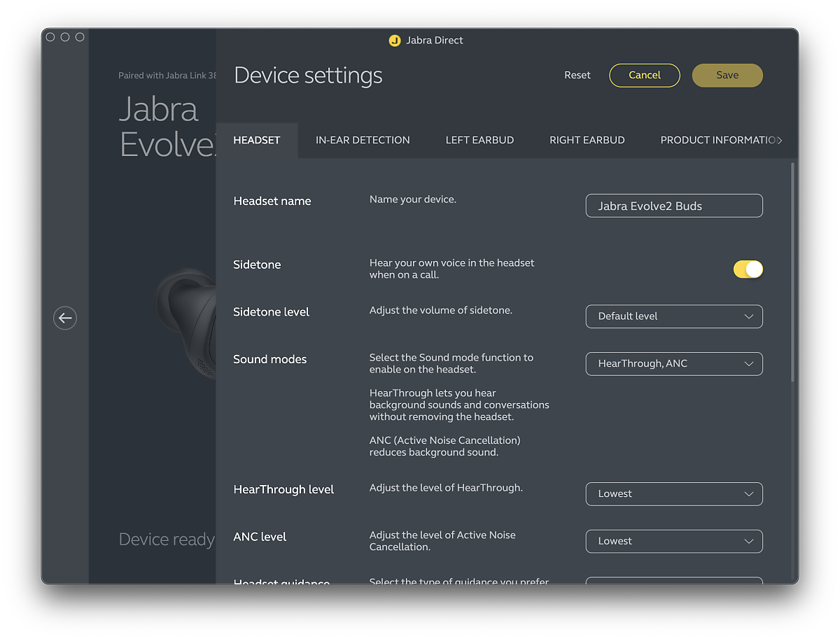Screen dimensions: 840x639
Task: Click the Jabra Direct logo icon in title bar
Action: (x=395, y=41)
